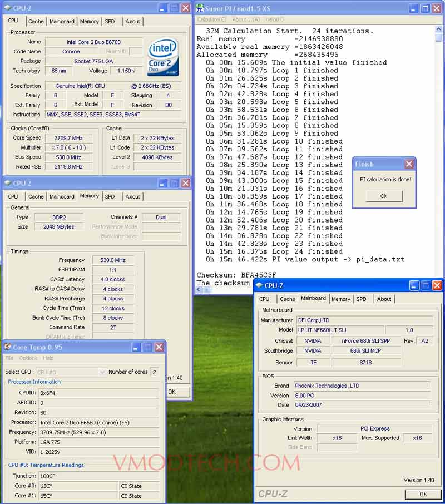Viewport: 445px width, 504px height.
Task: Click the Core Speed value 3709.7 MHz
Action: pyautogui.click(x=68, y=138)
